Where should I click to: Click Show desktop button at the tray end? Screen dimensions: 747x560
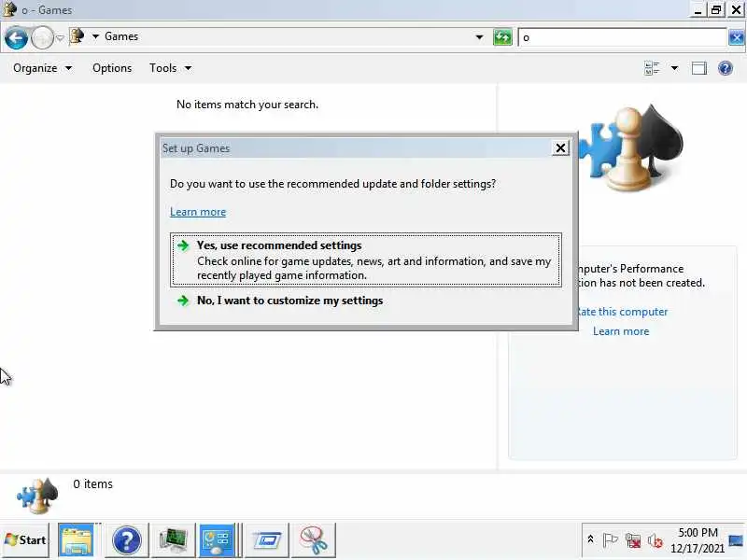click(x=736, y=540)
